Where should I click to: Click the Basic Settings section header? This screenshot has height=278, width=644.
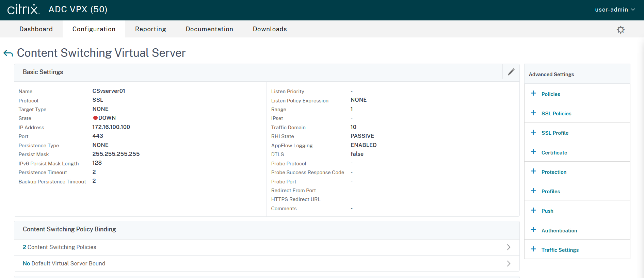pyautogui.click(x=43, y=72)
